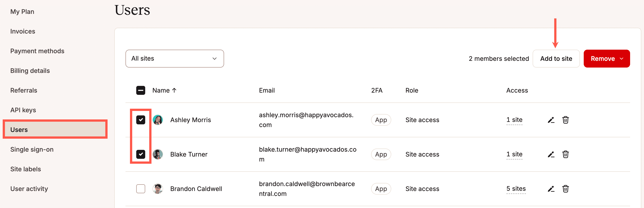This screenshot has height=208, width=644.
Task: Select Brandon Caldwell's checkbox
Action: [x=141, y=189]
